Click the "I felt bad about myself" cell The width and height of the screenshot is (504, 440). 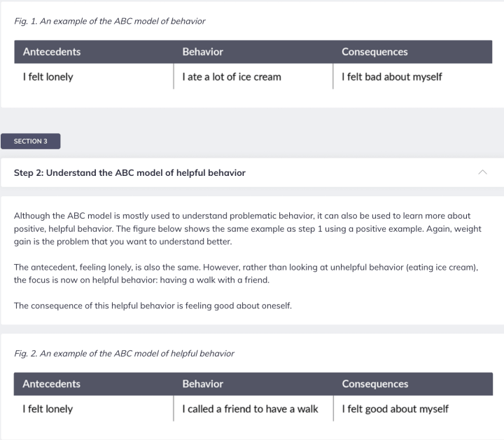coord(392,76)
